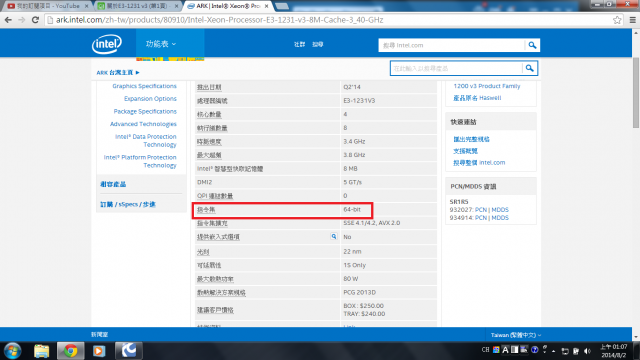Click the input method A tray icon
The width and height of the screenshot is (640, 360).
click(x=505, y=350)
